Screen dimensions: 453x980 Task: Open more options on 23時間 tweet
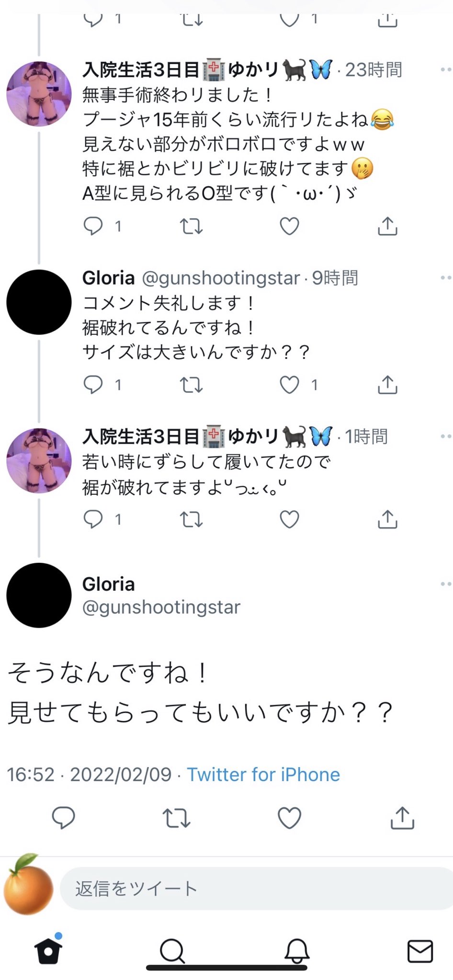point(446,70)
